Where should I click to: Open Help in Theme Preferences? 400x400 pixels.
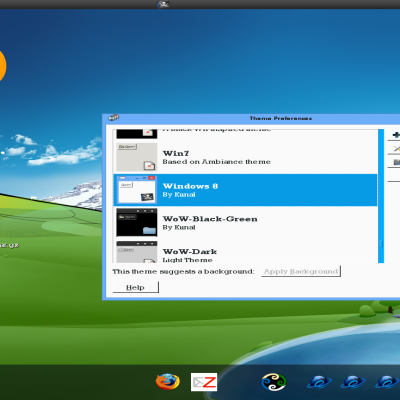(135, 287)
